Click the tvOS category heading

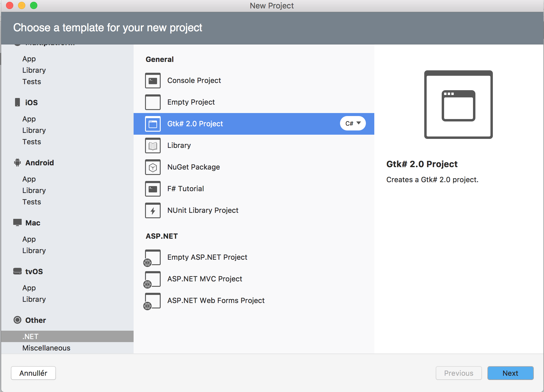coord(34,271)
